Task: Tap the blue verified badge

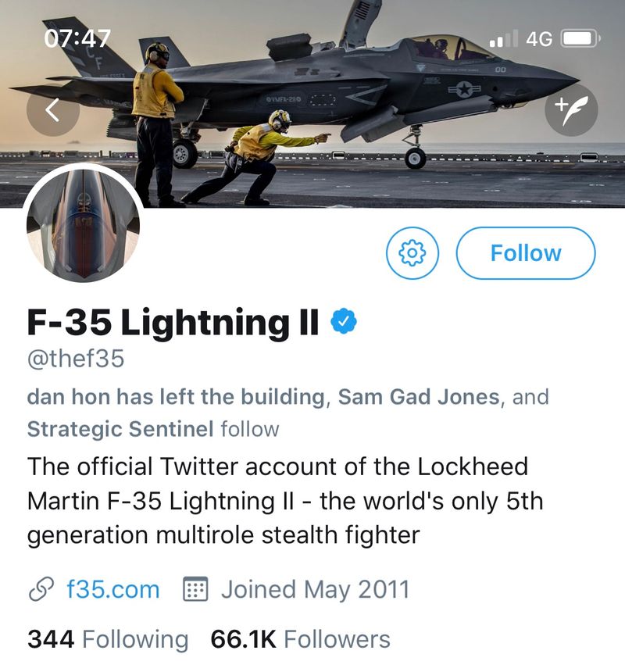Action: [x=345, y=321]
